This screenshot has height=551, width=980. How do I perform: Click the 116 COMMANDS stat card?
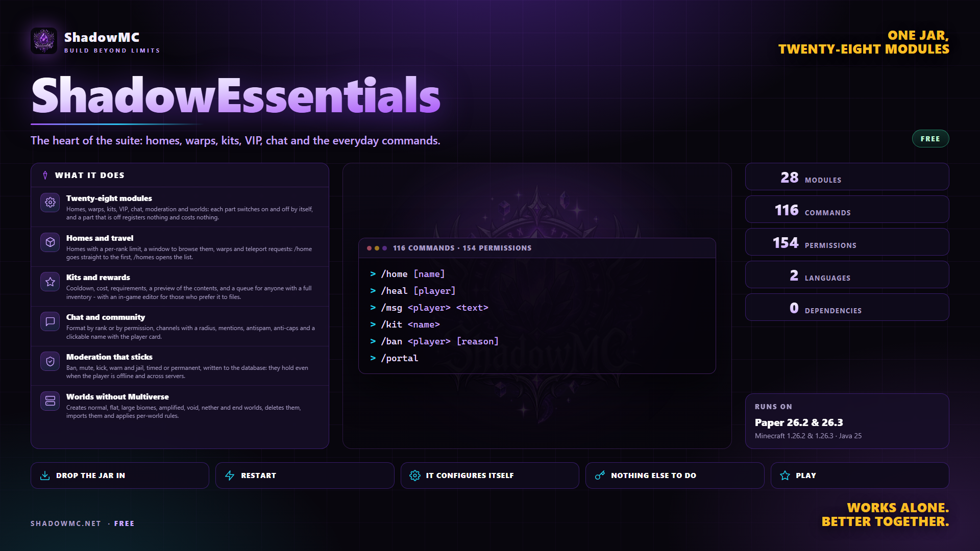coord(847,209)
